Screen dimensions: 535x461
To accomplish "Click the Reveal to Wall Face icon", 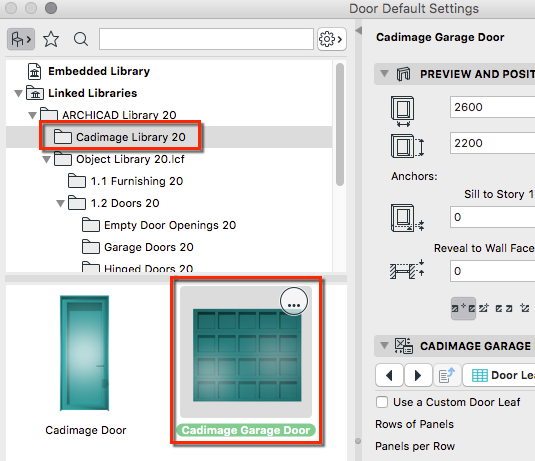I will [x=407, y=270].
